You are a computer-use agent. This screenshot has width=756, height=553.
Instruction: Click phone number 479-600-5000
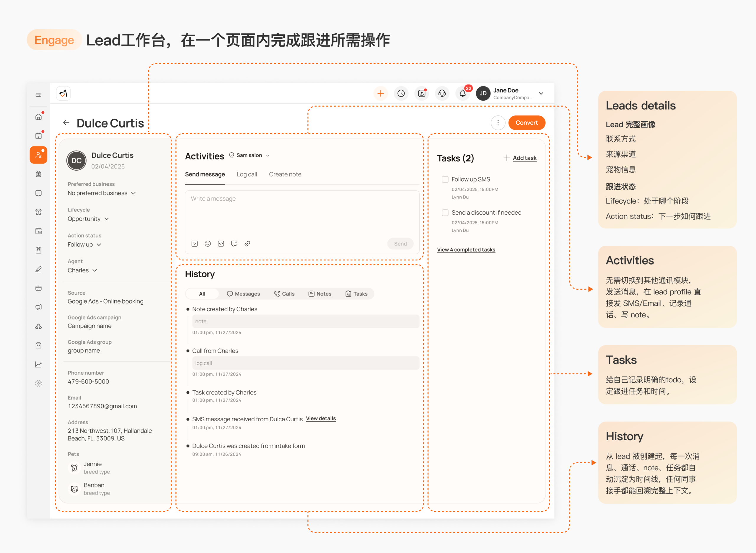point(88,382)
